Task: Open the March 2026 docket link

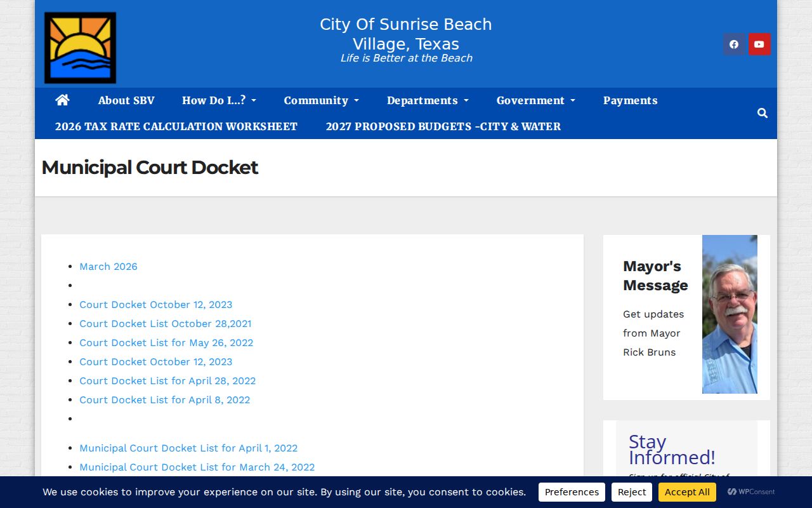Action: tap(108, 267)
